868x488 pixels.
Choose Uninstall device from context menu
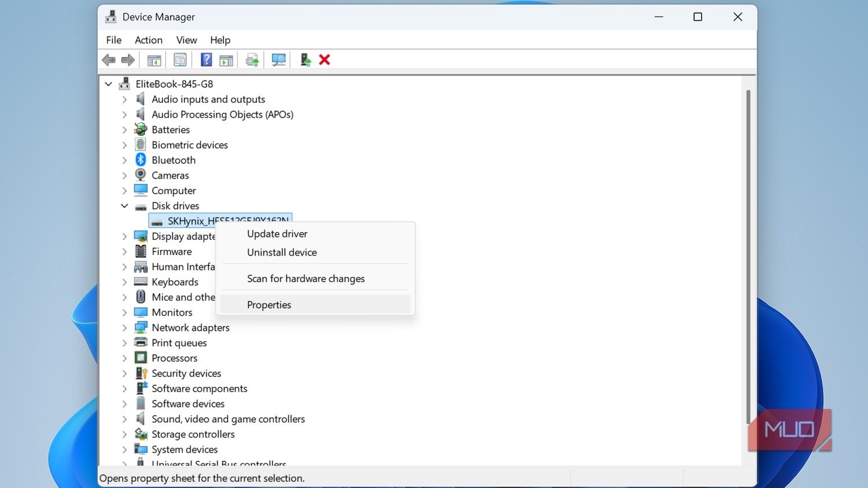click(x=315, y=252)
